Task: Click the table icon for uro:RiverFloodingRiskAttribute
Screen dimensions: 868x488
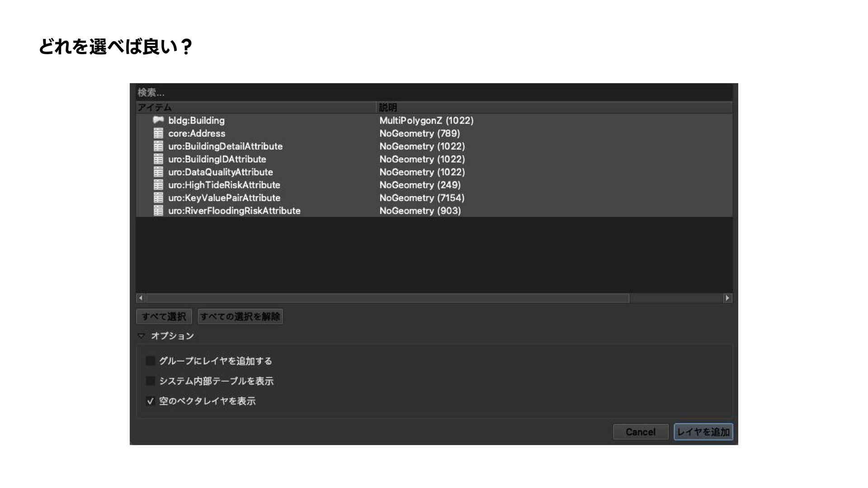Action: tap(158, 211)
